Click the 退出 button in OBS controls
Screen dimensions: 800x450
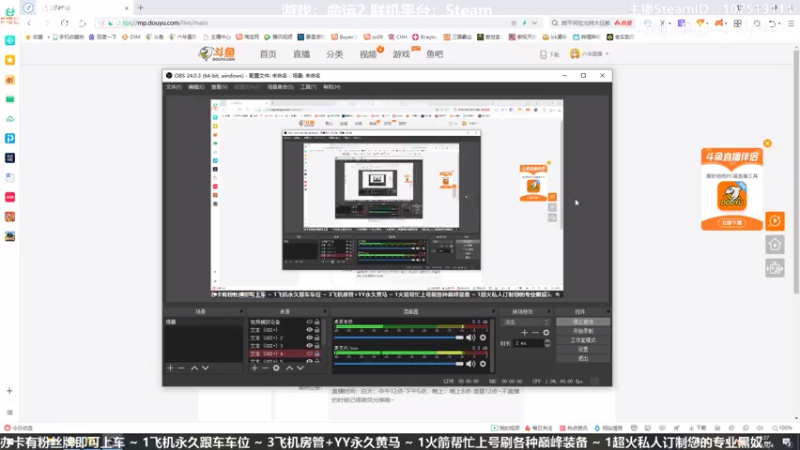point(583,359)
